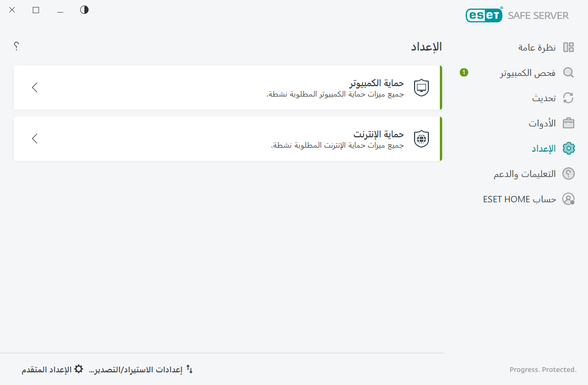Click the computer protection shield icon

[421, 87]
